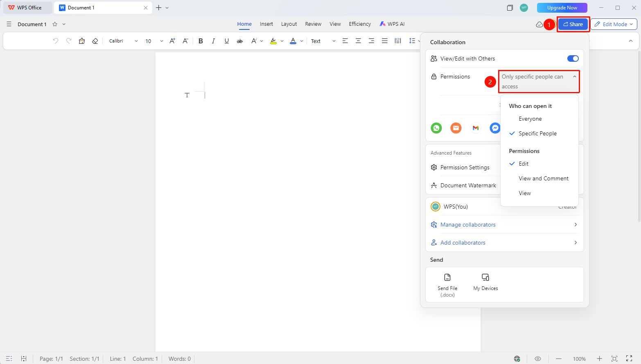Open the font size 10 dropdown
This screenshot has width=641, height=364.
[161, 41]
